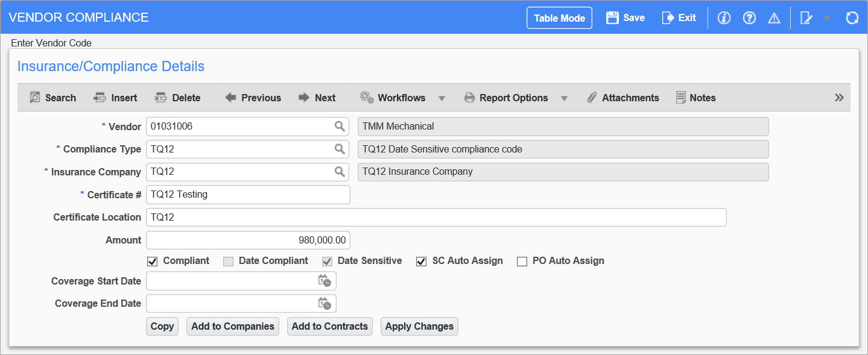
Task: Expand the Workflows dropdown arrow
Action: click(442, 98)
